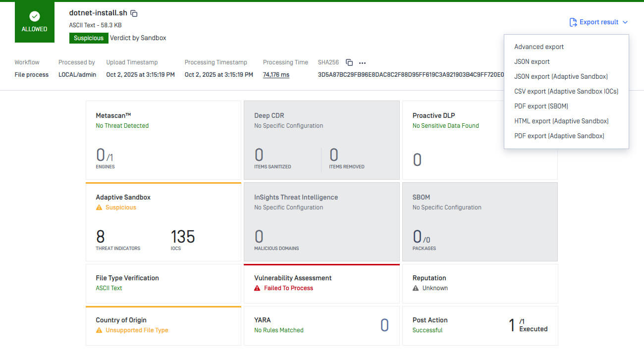Viewport: 644px width, 356px height.
Task: Click the Suspicious verdict badge
Action: pyautogui.click(x=89, y=38)
